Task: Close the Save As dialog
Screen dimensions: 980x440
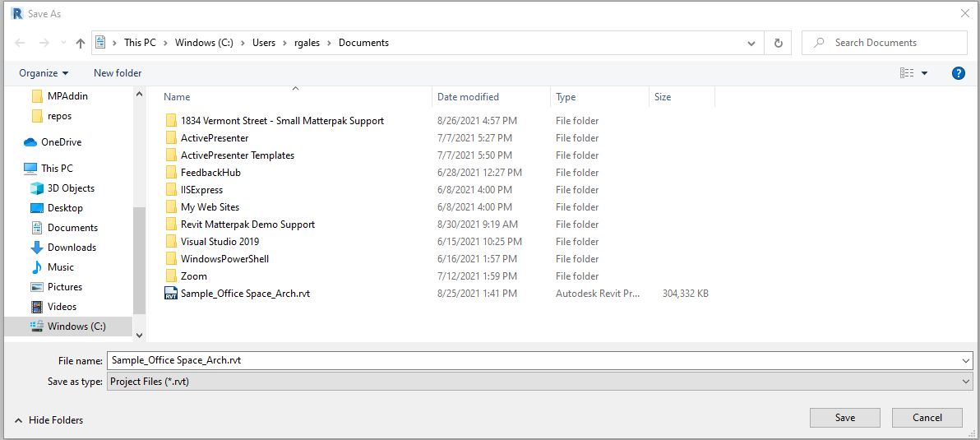Action: point(965,13)
